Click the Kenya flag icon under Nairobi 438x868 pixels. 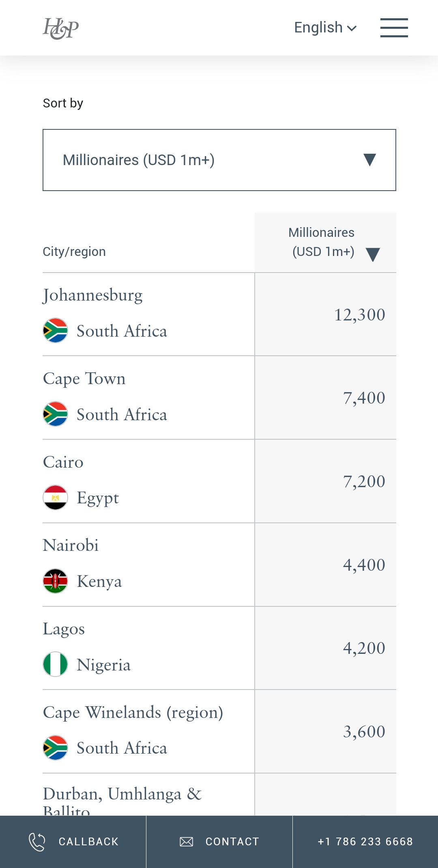pyautogui.click(x=56, y=581)
